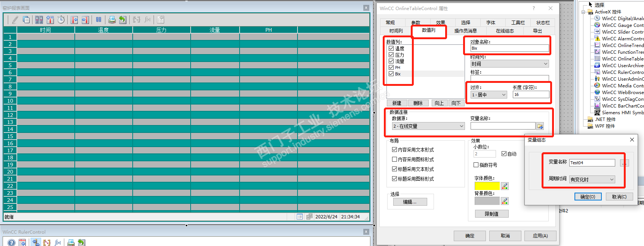Click select columns icon in table toolbar
Image resolution: width=644 pixels, height=246 pixels.
tap(50, 20)
